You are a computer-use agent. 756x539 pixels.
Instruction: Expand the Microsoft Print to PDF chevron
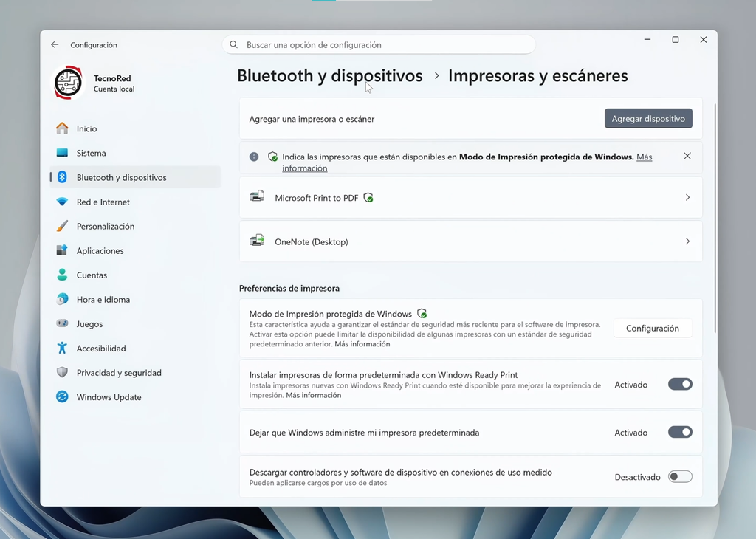[x=687, y=197]
